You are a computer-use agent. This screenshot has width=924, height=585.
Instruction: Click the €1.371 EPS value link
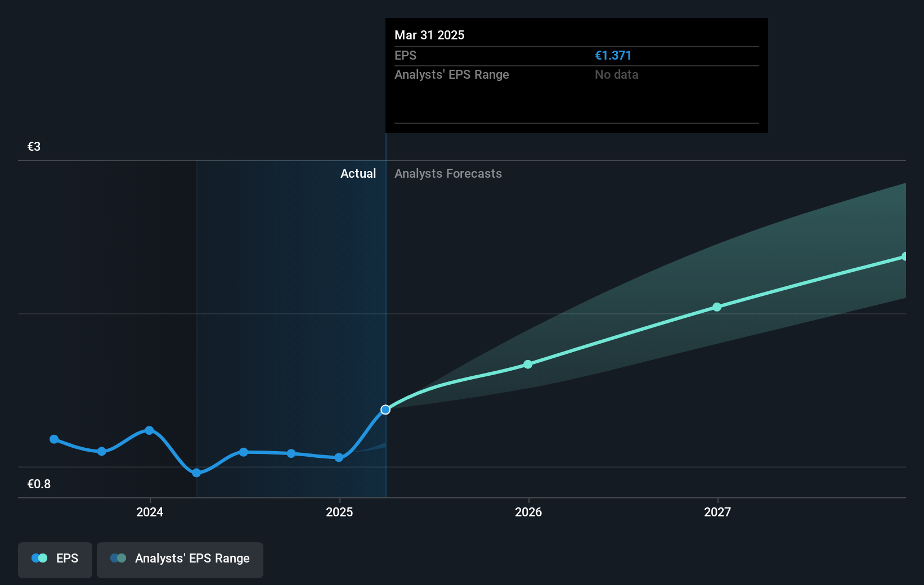(613, 55)
